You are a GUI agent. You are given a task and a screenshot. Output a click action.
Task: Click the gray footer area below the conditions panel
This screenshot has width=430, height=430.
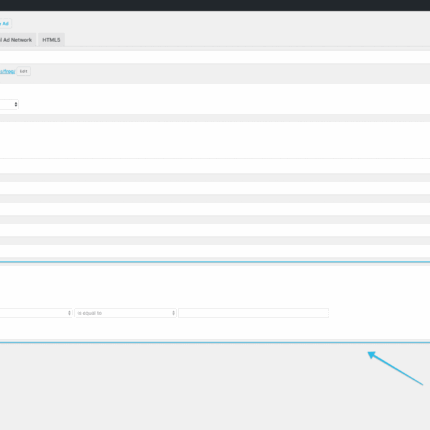(x=215, y=387)
